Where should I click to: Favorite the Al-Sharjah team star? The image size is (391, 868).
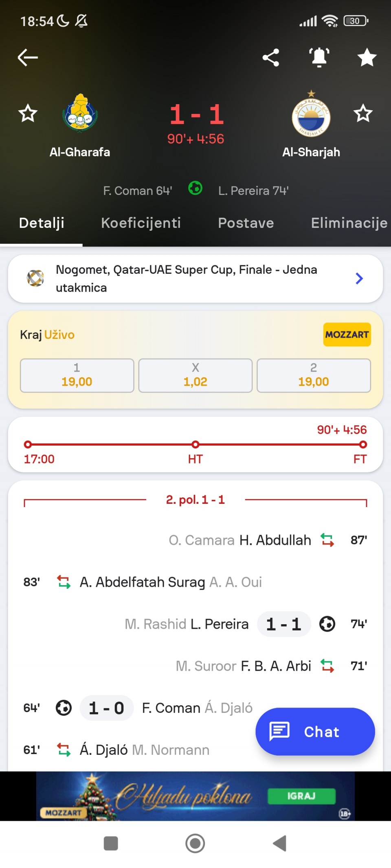[x=363, y=113]
